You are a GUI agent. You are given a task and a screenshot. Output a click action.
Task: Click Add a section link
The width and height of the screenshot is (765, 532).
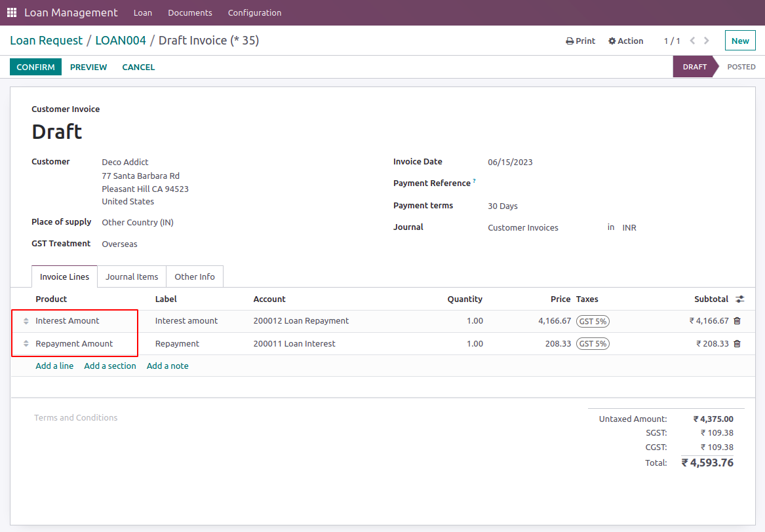(x=109, y=366)
